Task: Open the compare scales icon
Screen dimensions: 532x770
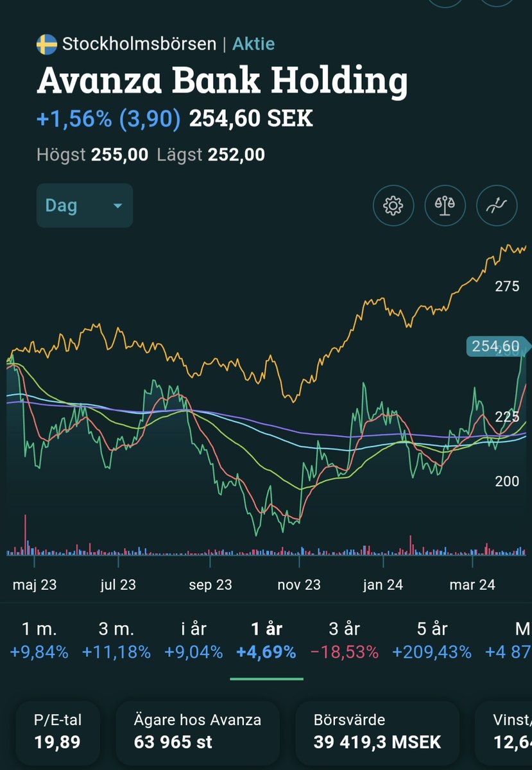Action: (445, 205)
